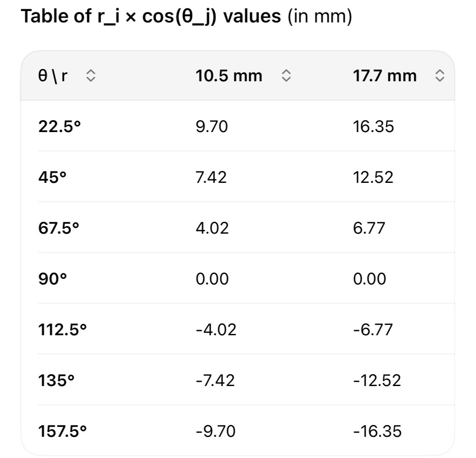
Task: Click the -4.02 cell value
Action: tap(216, 329)
